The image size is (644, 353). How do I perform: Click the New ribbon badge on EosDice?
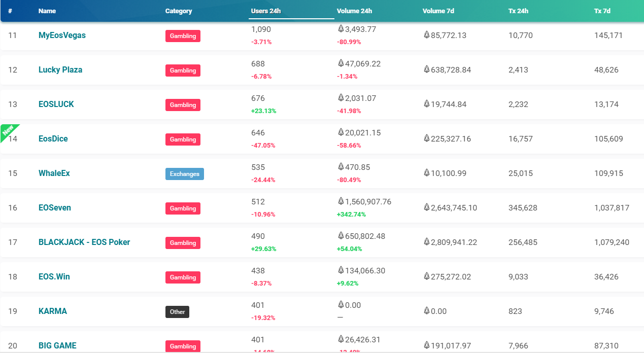tap(8, 132)
